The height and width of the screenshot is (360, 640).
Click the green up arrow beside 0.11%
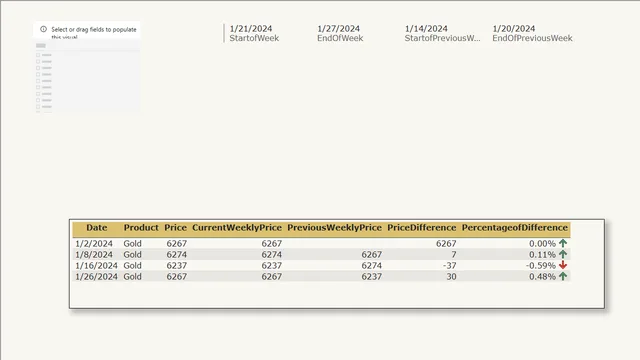point(563,254)
